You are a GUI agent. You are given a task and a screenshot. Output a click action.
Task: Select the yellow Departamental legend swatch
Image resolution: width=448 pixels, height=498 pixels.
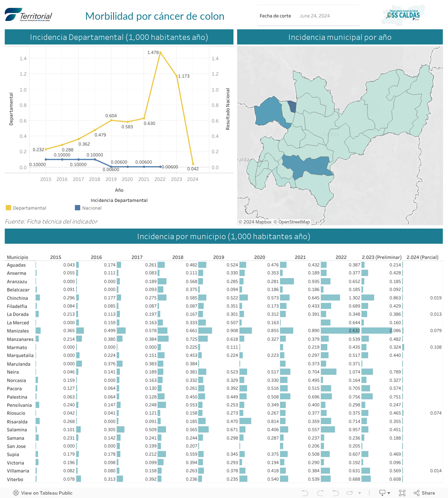(8, 208)
